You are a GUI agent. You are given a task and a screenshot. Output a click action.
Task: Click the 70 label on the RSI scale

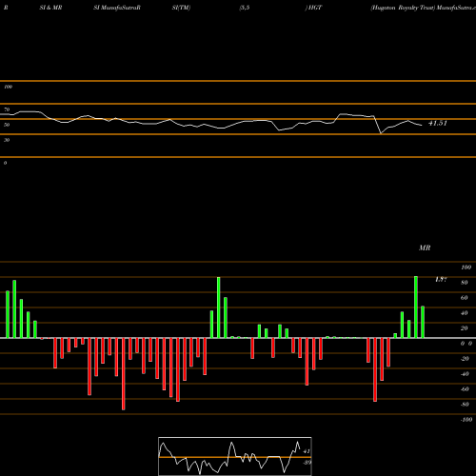click(7, 109)
